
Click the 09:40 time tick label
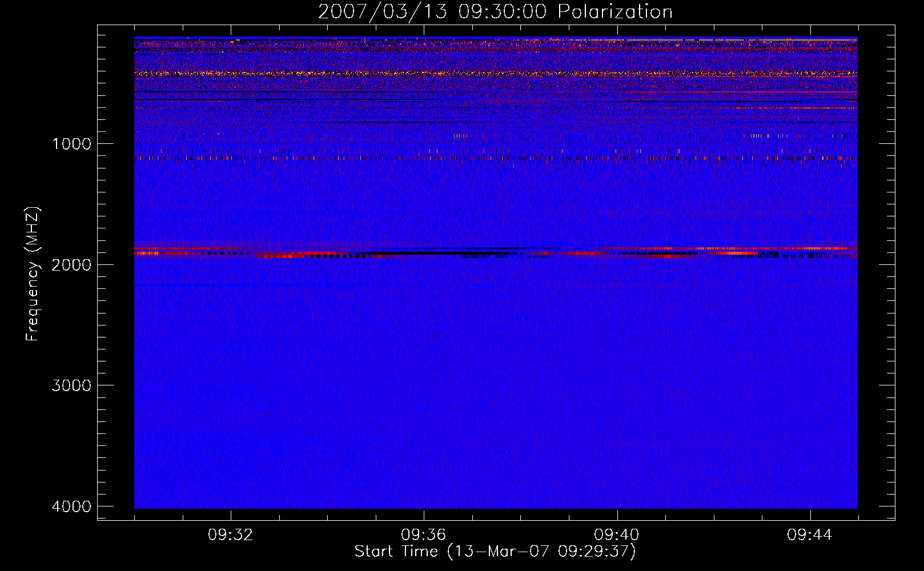tap(616, 535)
